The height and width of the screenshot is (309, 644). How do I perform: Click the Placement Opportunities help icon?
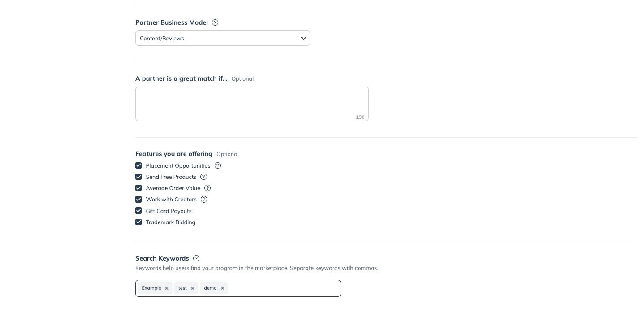click(x=218, y=165)
